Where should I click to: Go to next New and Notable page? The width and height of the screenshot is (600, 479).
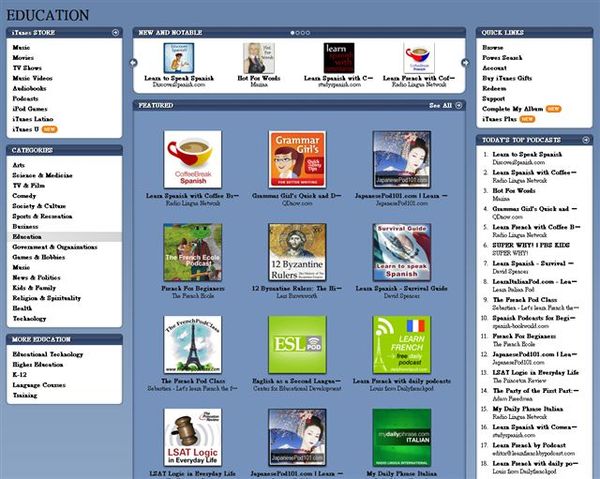point(465,62)
